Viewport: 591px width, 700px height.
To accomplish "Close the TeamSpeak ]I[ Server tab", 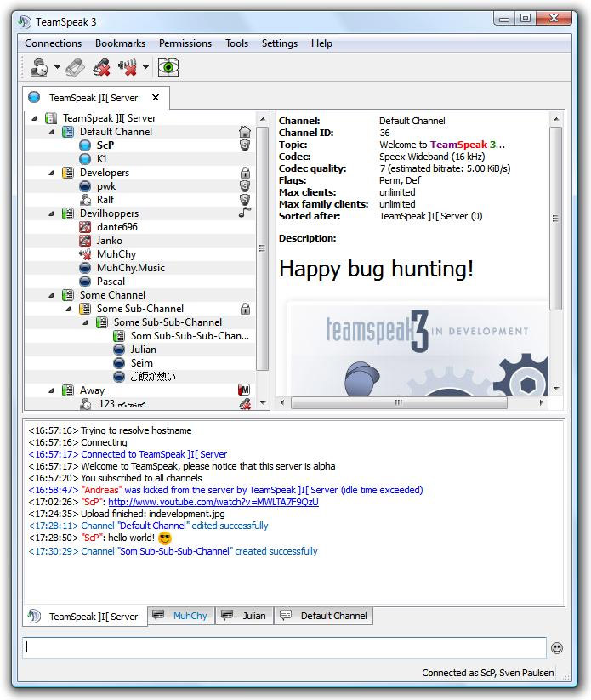I will point(156,98).
